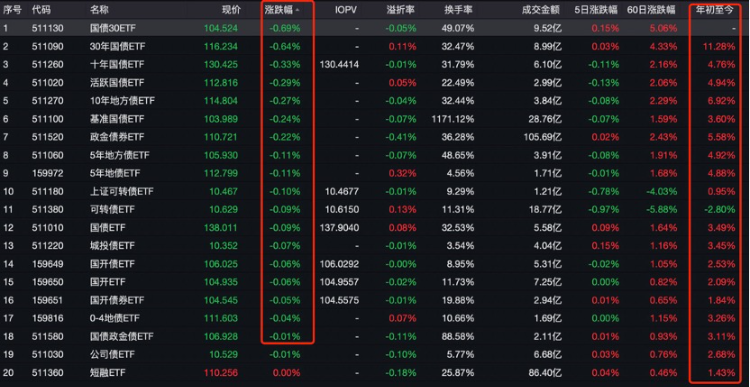Screen dimensions: 750x387
Task: Click the 上证可转债ETF name
Action: click(121, 192)
